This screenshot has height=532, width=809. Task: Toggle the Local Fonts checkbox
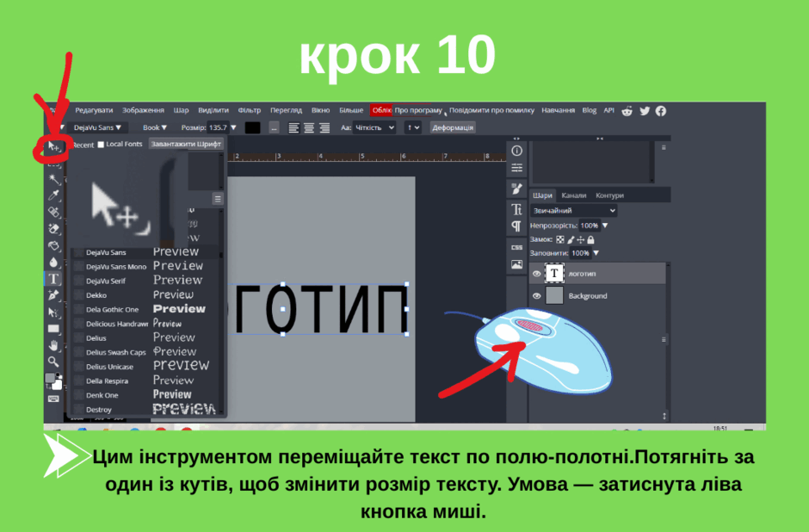(x=102, y=145)
